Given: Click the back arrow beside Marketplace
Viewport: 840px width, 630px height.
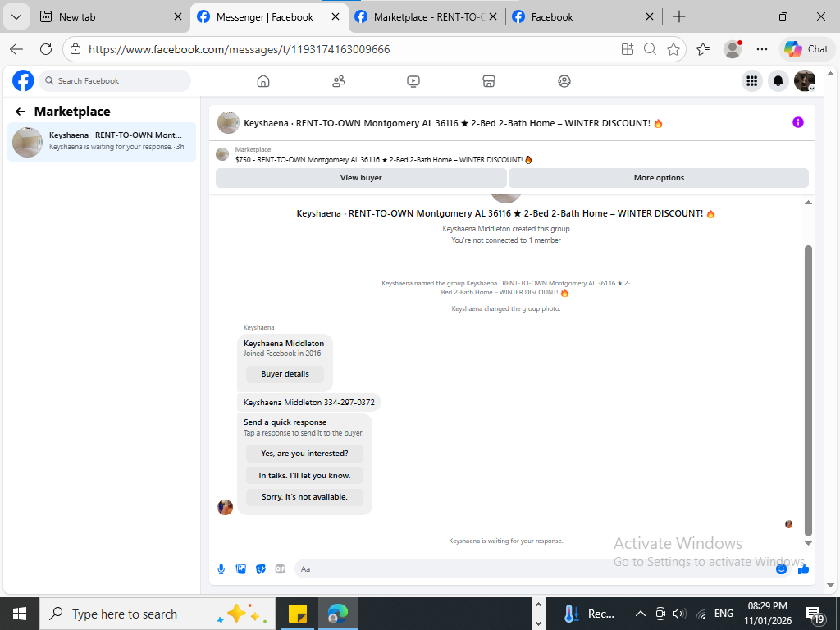Looking at the screenshot, I should click(x=21, y=112).
